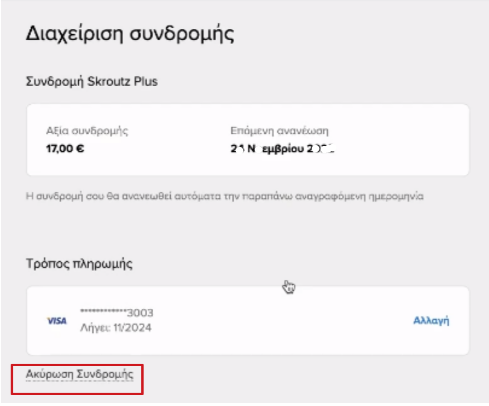Click the Διαχείριση συνδρομής page heading
Screen dimensions: 489x406
click(130, 34)
